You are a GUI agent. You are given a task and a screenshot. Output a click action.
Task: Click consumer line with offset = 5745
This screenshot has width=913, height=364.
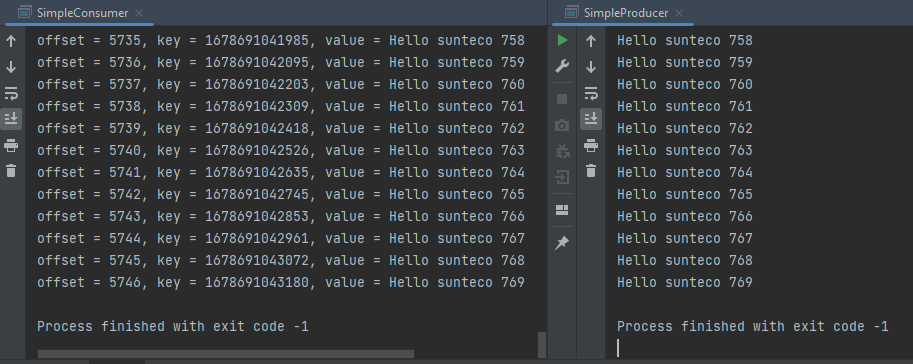click(x=281, y=260)
